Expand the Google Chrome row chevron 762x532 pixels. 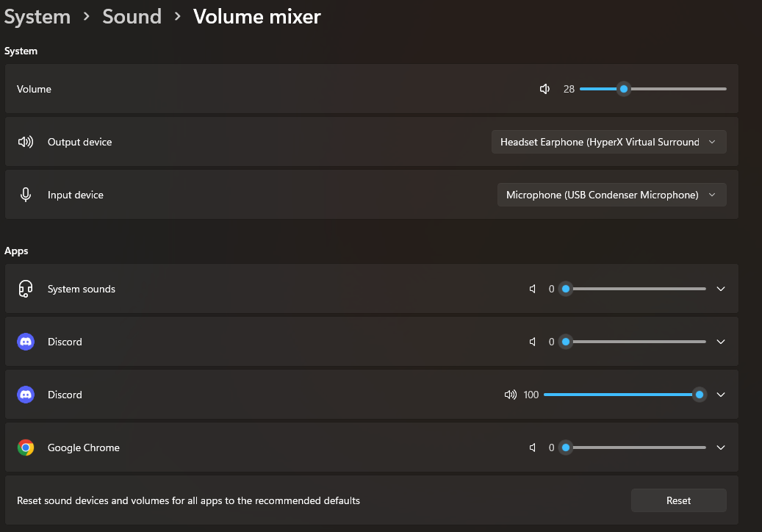pyautogui.click(x=721, y=447)
